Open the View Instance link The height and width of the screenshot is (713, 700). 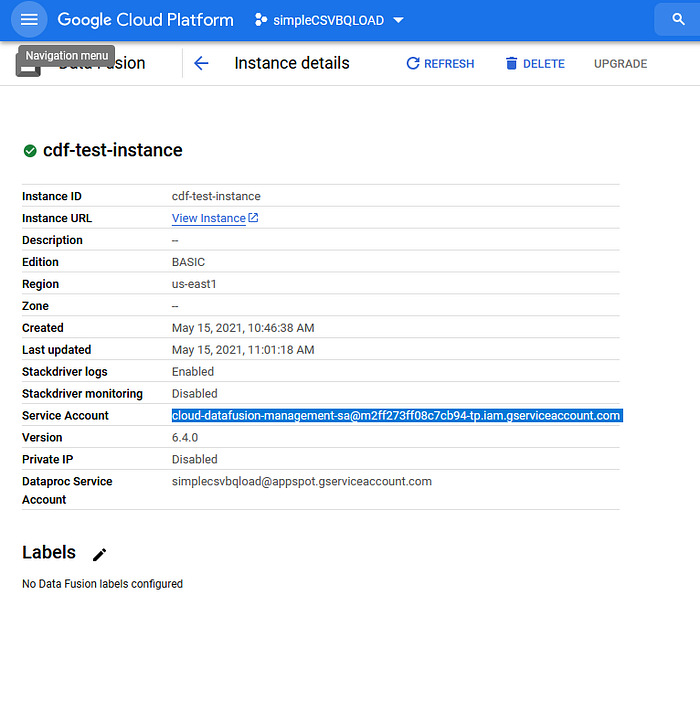tap(209, 218)
